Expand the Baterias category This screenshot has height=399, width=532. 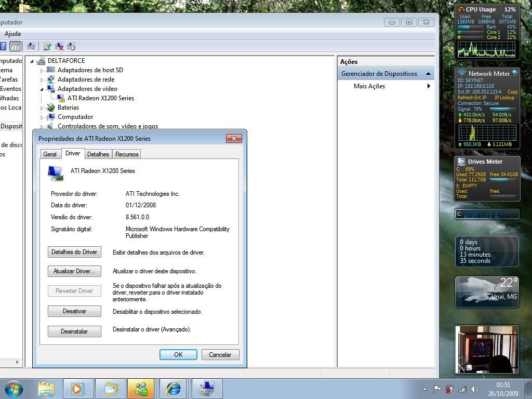click(42, 108)
